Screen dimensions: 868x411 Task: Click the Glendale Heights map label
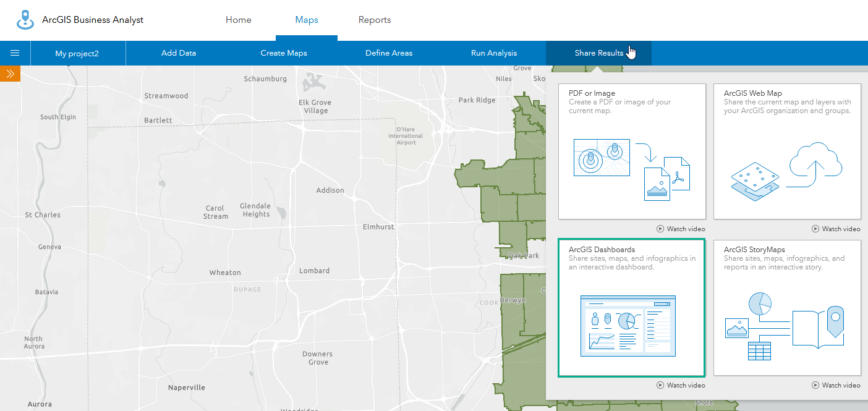256,210
